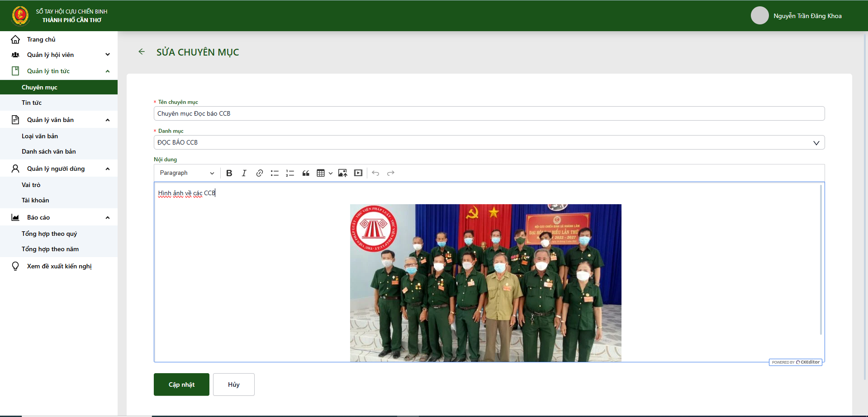Apply italic formatting in editor toolbar
This screenshot has width=868, height=417.
point(244,173)
